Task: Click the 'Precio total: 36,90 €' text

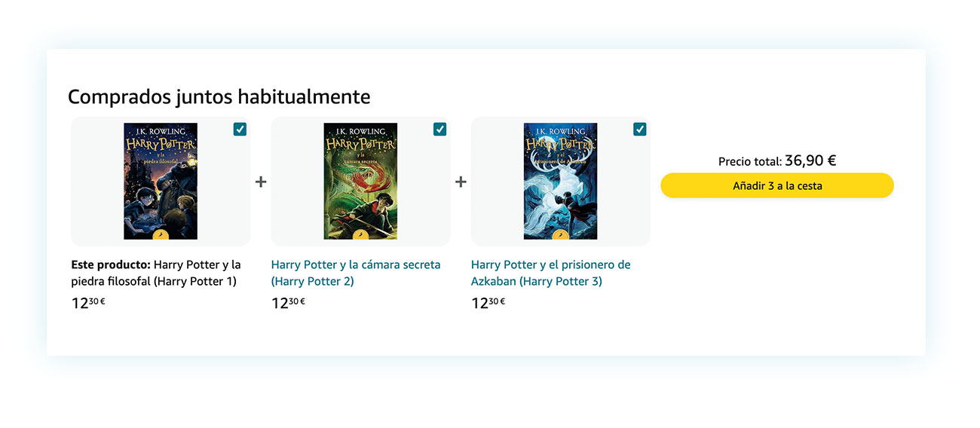Action: [777, 160]
